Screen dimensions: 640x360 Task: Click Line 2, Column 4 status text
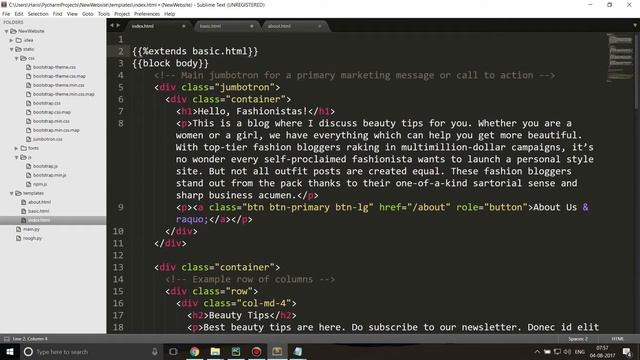click(30, 339)
